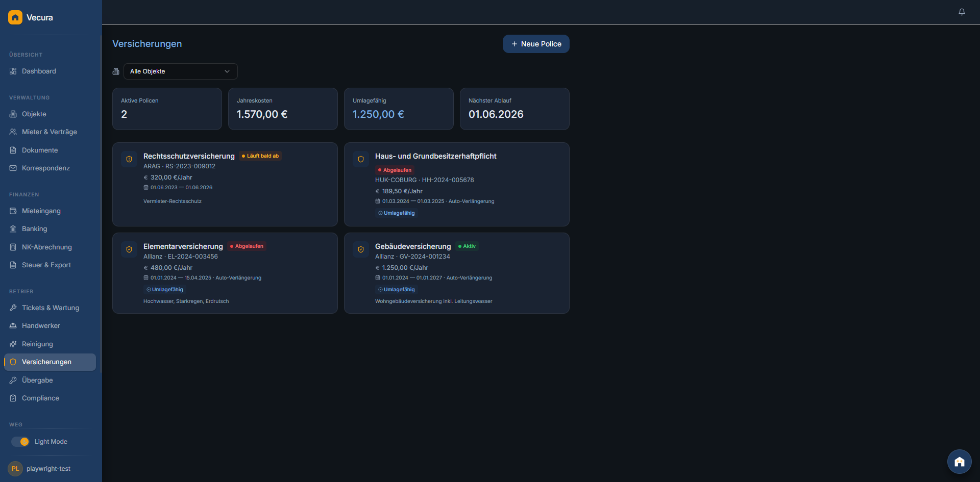
Task: Click the building icon beside Alle Objekte
Action: pos(116,71)
